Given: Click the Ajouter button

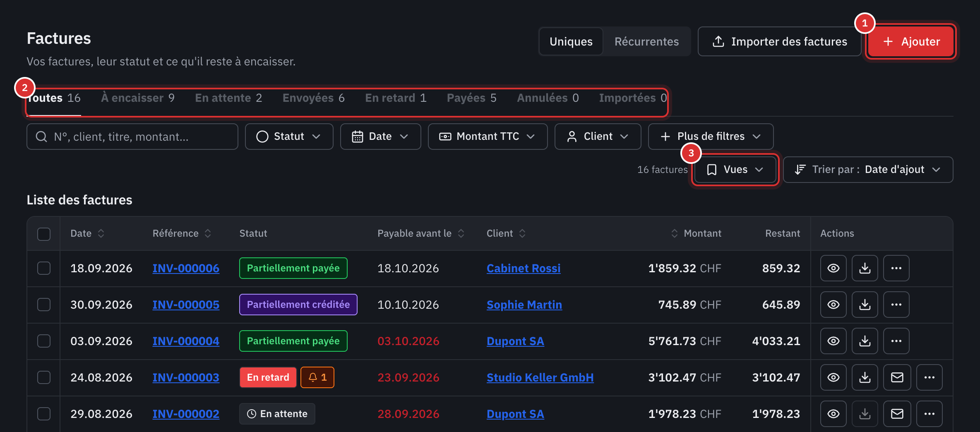Looking at the screenshot, I should (x=911, y=41).
